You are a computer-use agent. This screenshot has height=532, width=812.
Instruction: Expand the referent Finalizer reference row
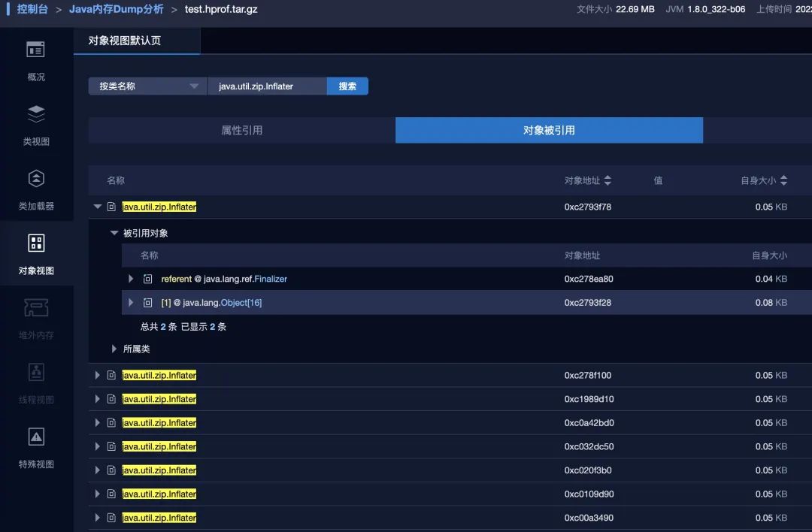131,279
